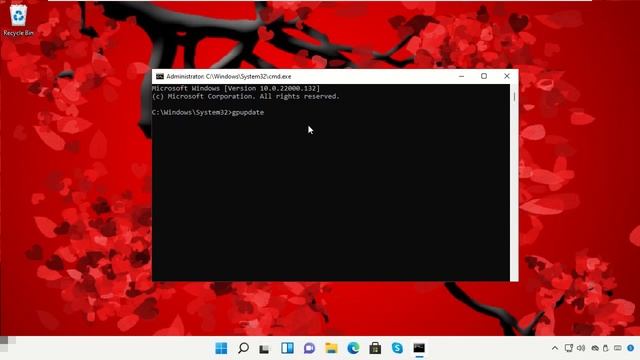
Task: Click the 'All rights reserved.' copyright line
Action: 300,96
